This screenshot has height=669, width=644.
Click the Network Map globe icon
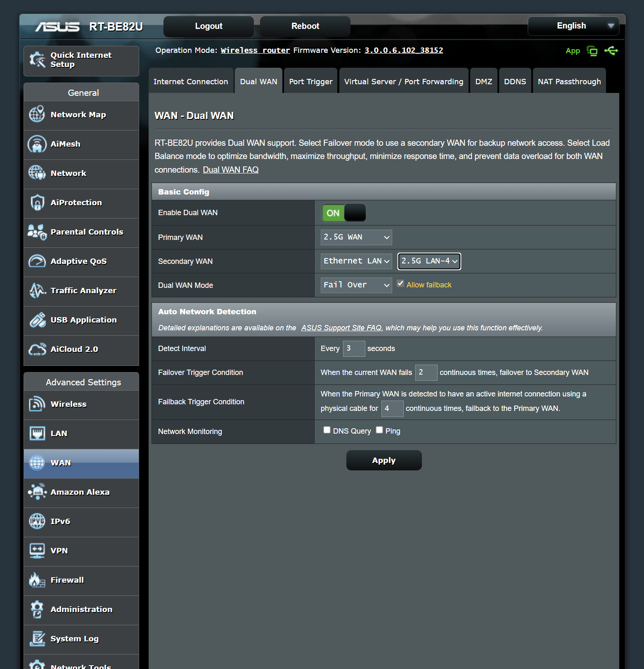[x=37, y=114]
